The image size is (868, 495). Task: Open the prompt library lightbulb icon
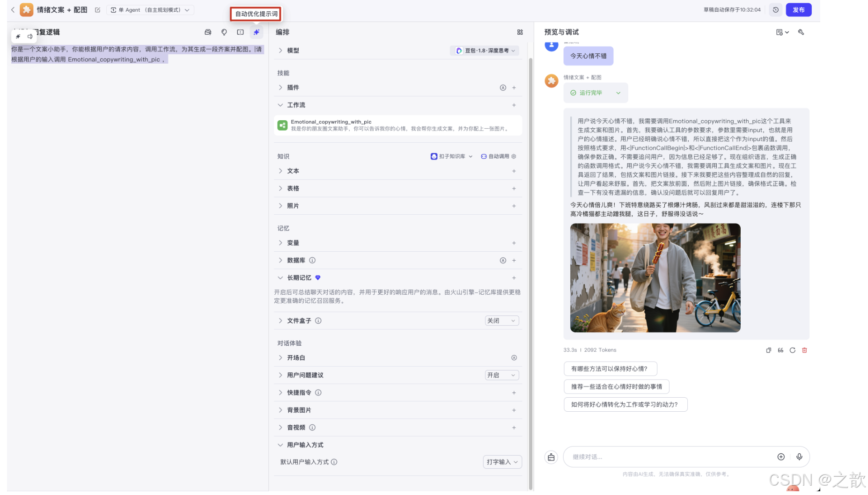coord(224,32)
